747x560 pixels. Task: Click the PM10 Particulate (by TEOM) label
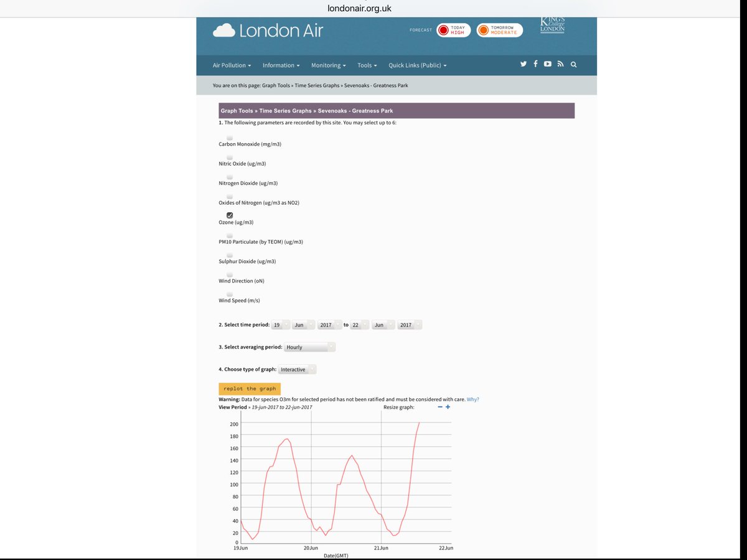coord(260,241)
